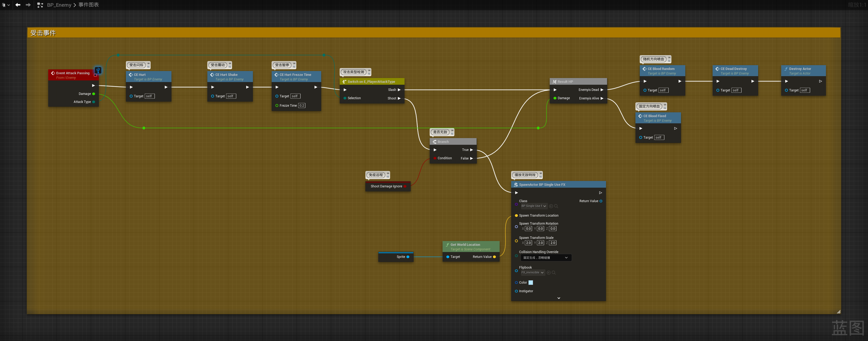Expand SpawnActor node advanced pins chevron
Screen dimensions: 868x341
(x=559, y=298)
